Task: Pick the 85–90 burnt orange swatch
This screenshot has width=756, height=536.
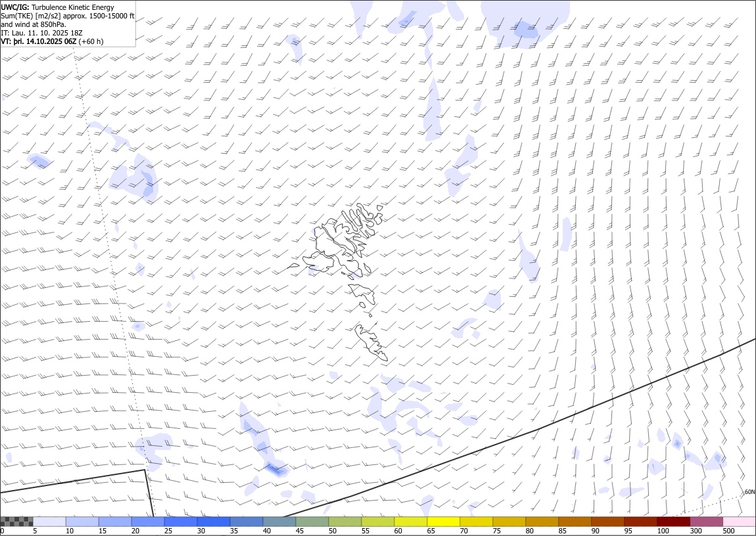Action: [x=575, y=522]
